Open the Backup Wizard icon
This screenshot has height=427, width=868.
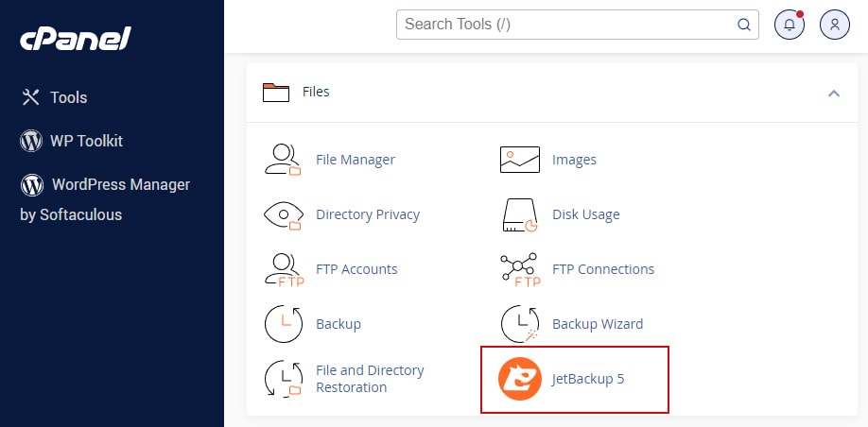[519, 324]
